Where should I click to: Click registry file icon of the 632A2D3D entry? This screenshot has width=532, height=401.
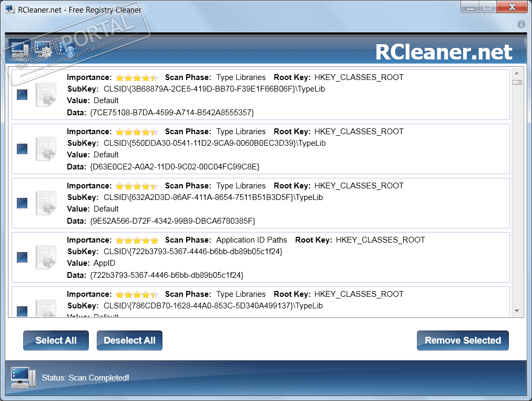[x=46, y=203]
